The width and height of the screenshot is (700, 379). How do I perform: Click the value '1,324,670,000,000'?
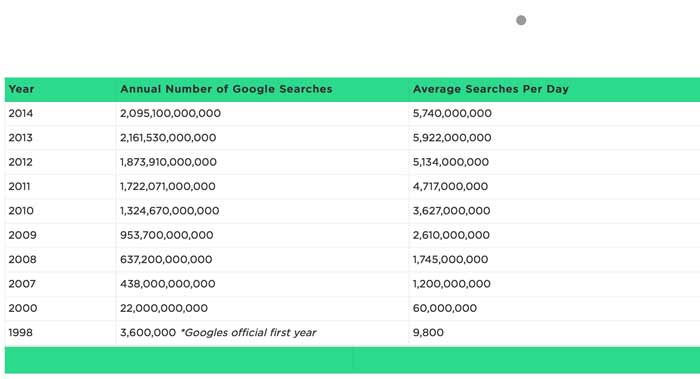tap(169, 211)
